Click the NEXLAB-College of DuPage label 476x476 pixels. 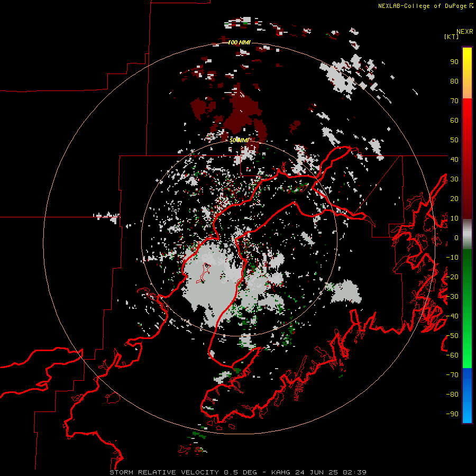[x=425, y=6]
